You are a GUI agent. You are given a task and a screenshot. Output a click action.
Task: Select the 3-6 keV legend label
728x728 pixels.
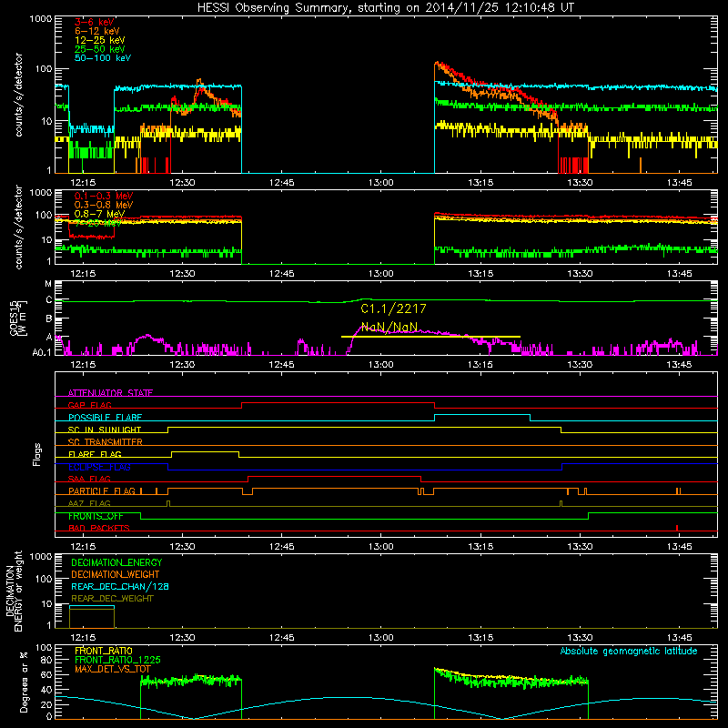(95, 22)
